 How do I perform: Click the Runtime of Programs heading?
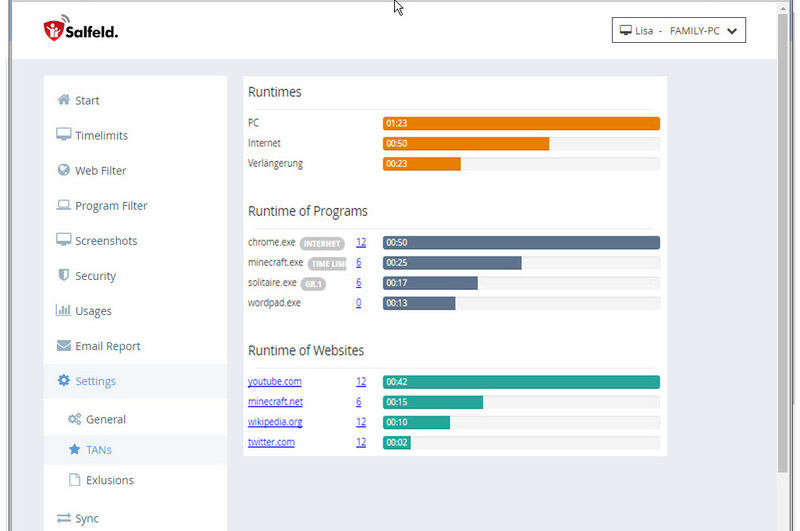point(308,211)
